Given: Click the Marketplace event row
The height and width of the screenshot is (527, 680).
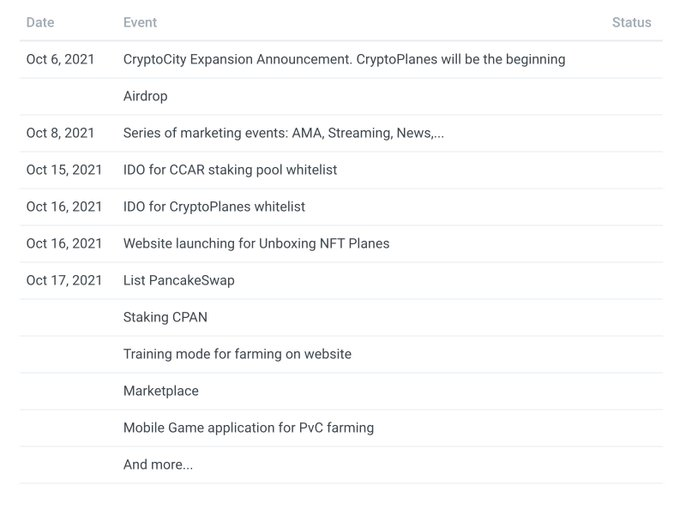Looking at the screenshot, I should [x=161, y=391].
